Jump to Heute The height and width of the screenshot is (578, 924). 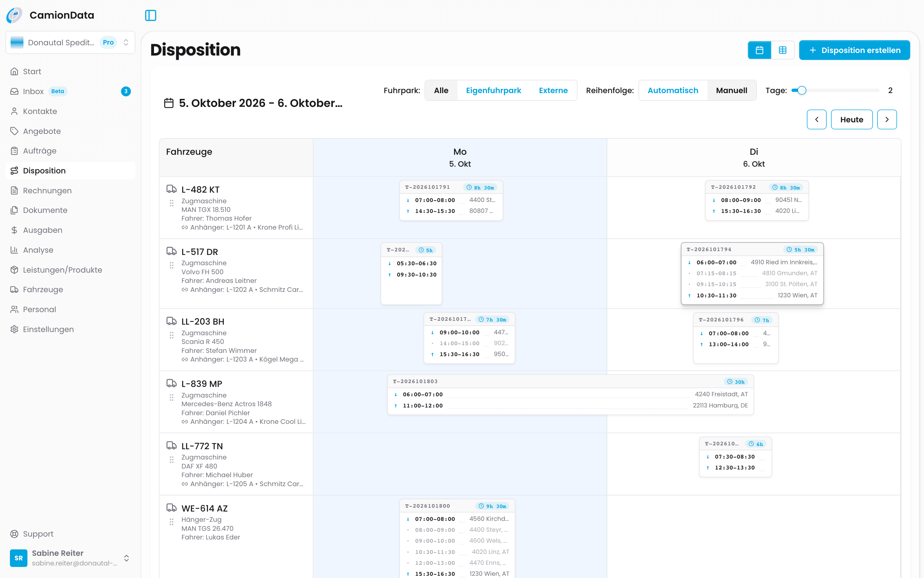[851, 120]
